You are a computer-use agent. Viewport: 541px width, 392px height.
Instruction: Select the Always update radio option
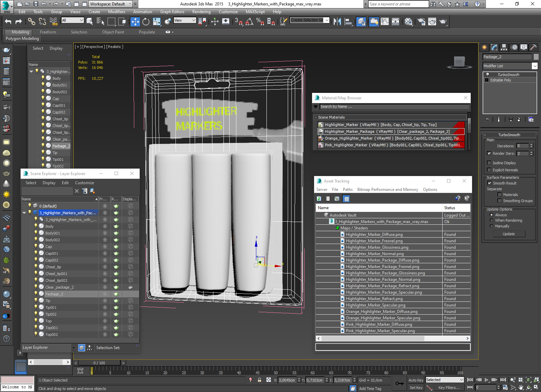[x=491, y=215]
